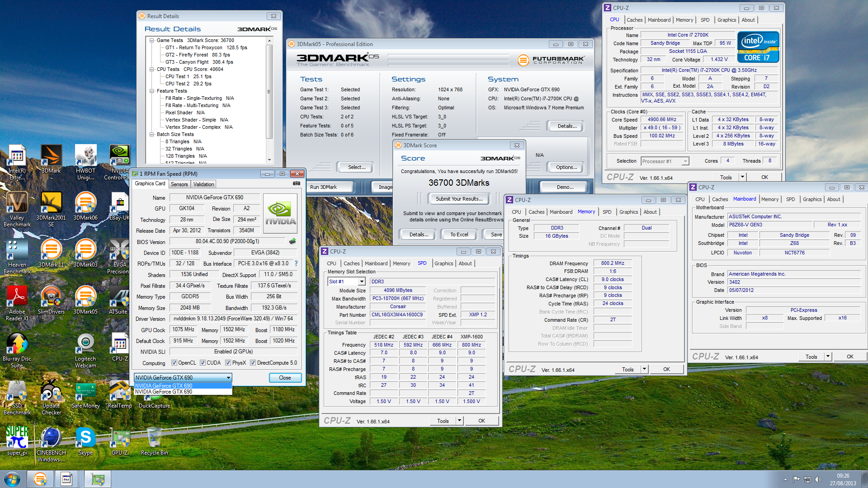This screenshot has width=868, height=488.
Task: Open 3DMark05 desktop shortcut
Action: (85, 300)
